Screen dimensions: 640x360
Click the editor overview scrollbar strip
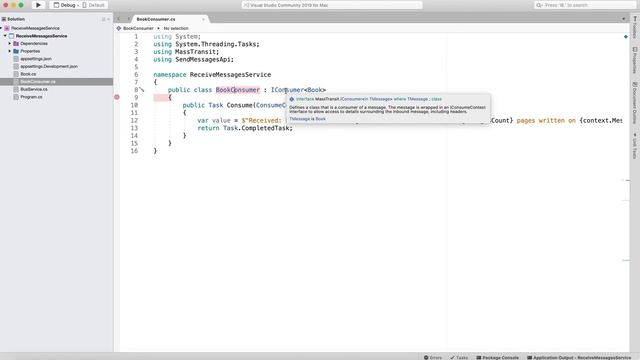(x=626, y=192)
